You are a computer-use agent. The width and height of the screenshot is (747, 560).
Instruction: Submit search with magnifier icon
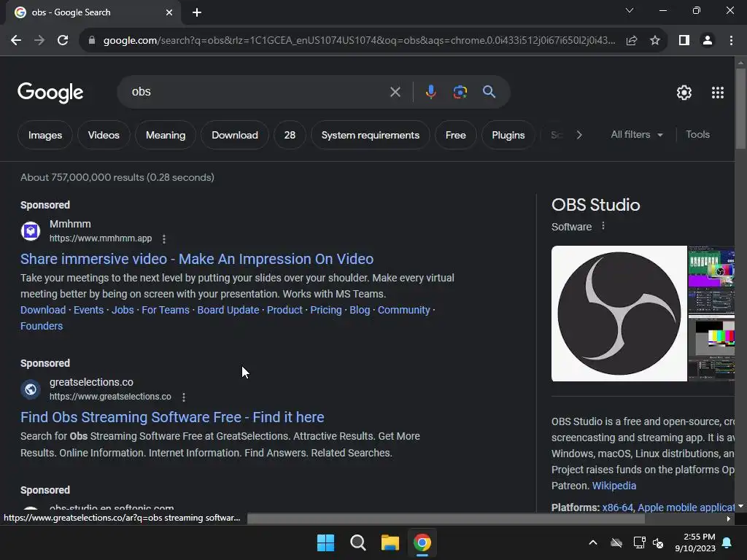pos(489,92)
